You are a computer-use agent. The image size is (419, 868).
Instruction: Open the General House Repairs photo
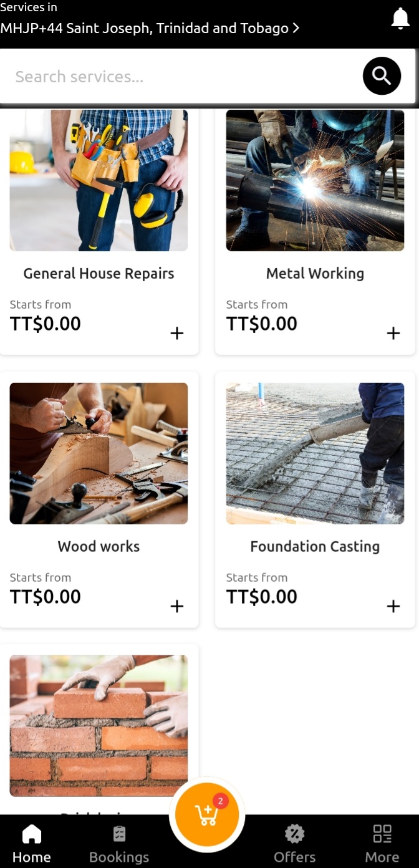point(99,181)
